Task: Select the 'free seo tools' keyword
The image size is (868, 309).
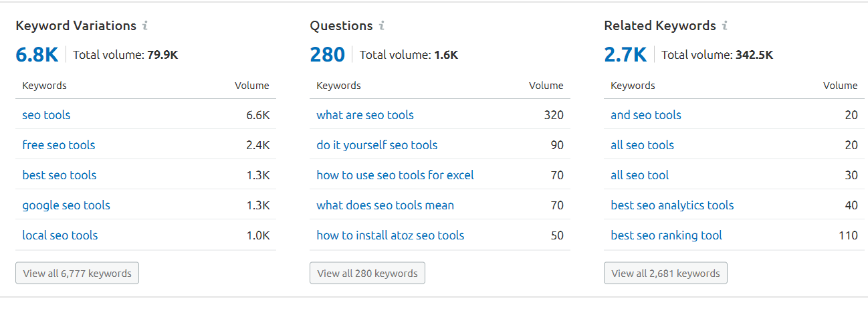Action: 59,145
